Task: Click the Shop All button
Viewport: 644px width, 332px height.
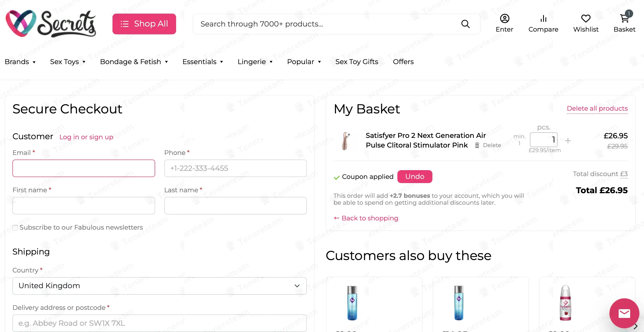Action: (x=144, y=24)
